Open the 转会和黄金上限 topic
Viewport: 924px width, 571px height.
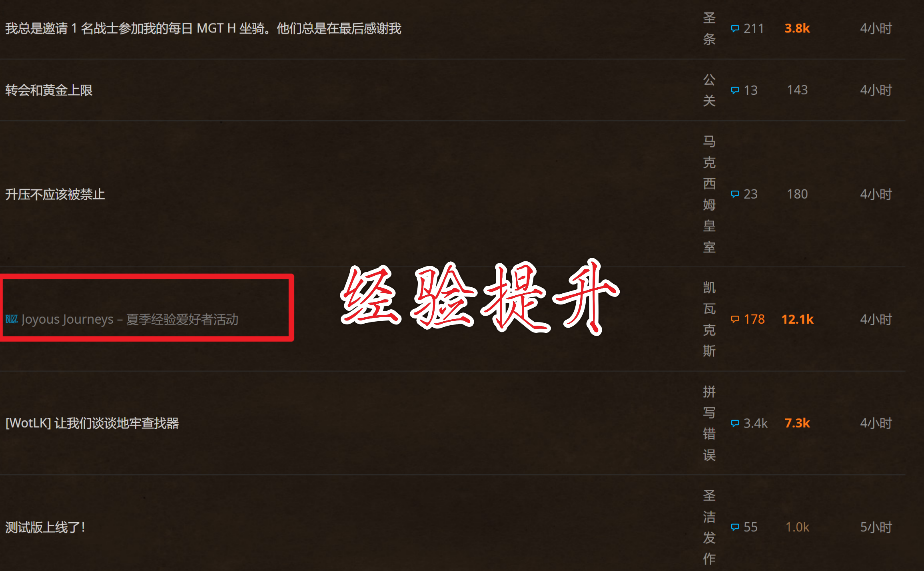coord(49,90)
